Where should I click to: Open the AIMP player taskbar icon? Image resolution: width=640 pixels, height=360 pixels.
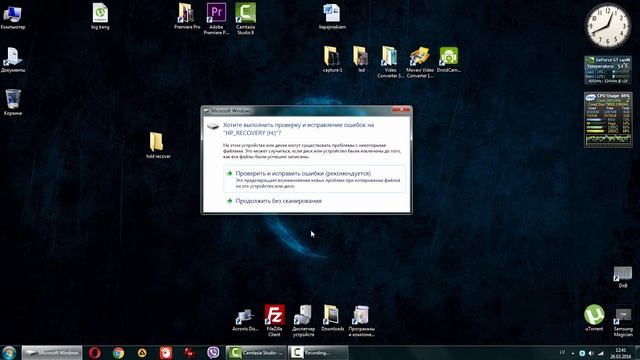[142, 353]
